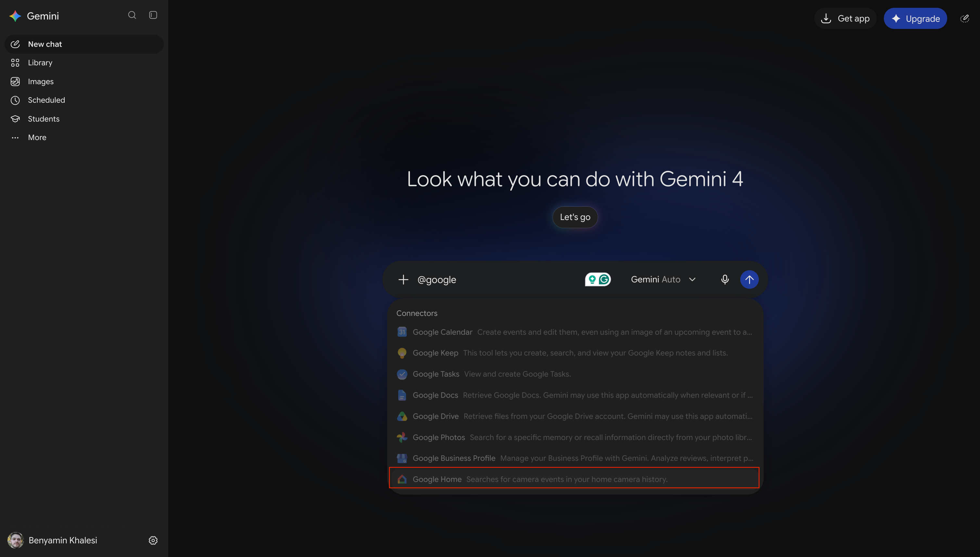
Task: Go to Images in sidebar
Action: pyautogui.click(x=84, y=82)
